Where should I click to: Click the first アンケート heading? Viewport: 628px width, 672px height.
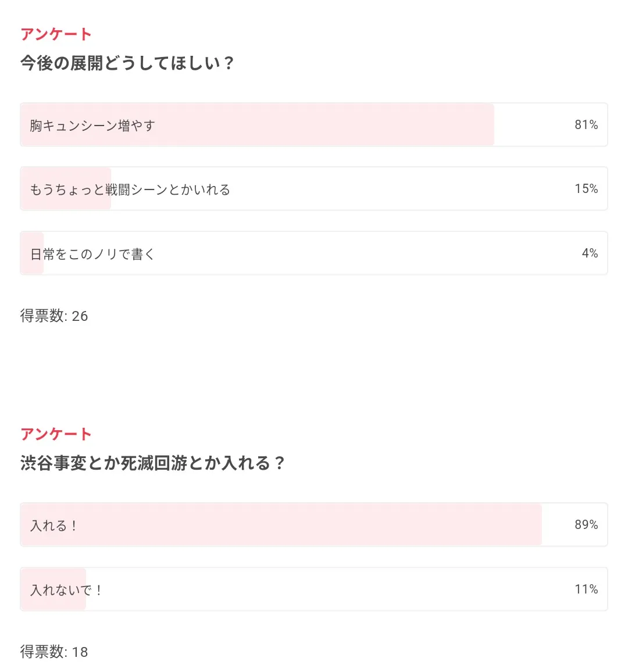coord(56,34)
